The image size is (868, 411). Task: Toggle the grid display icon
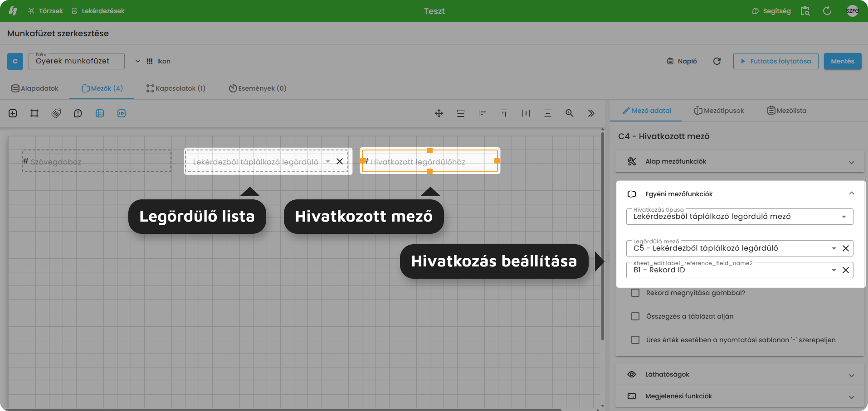(100, 113)
